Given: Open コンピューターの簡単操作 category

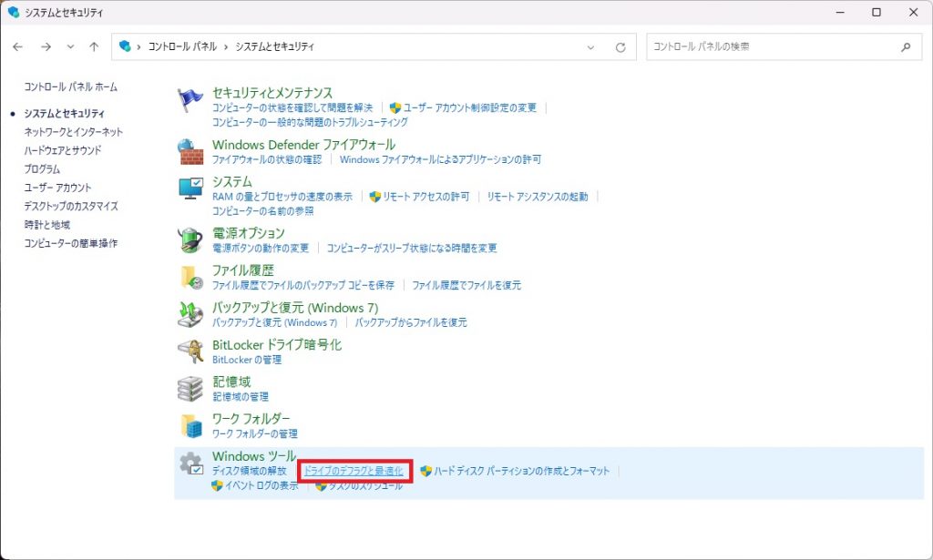Looking at the screenshot, I should tap(71, 242).
